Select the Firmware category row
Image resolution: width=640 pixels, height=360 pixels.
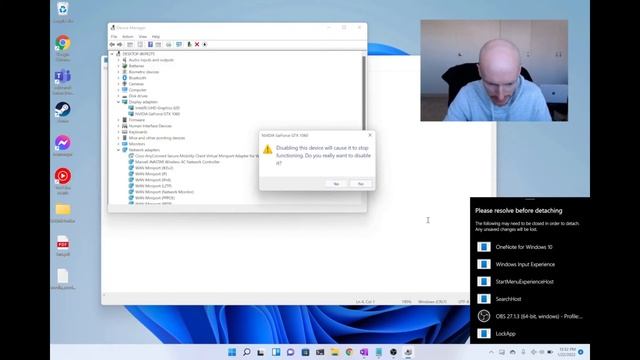pos(133,120)
